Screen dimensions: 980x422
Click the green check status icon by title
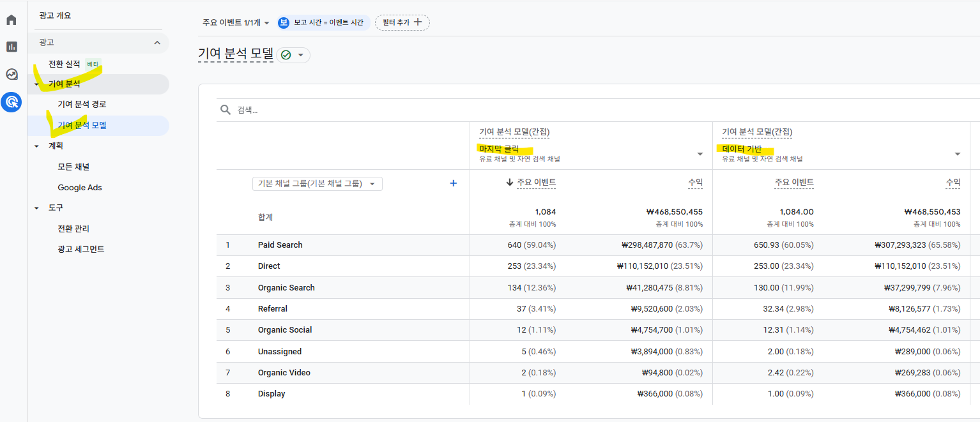coord(286,55)
